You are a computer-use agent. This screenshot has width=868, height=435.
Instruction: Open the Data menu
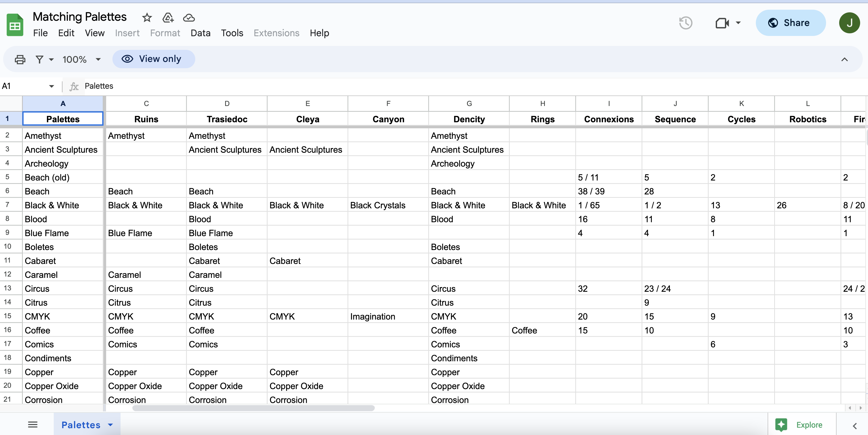(x=200, y=33)
